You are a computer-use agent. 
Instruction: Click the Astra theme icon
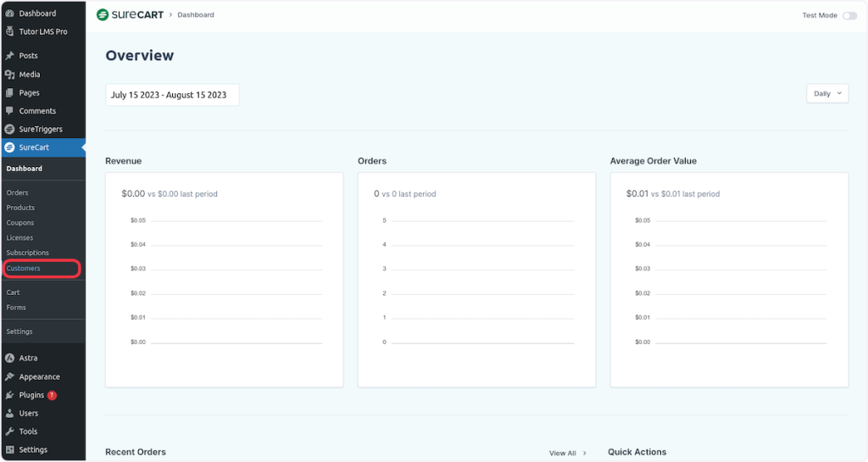coord(10,359)
